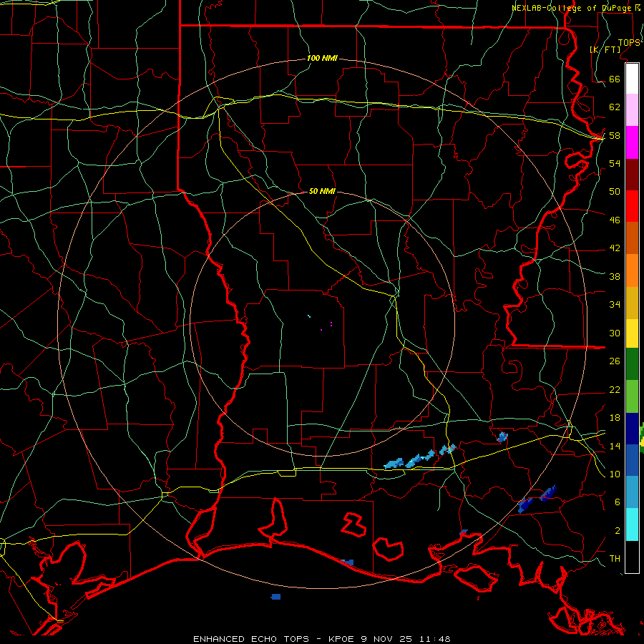Click the medium blue swatch between 14 and 10
644x644 pixels.
[x=632, y=460]
